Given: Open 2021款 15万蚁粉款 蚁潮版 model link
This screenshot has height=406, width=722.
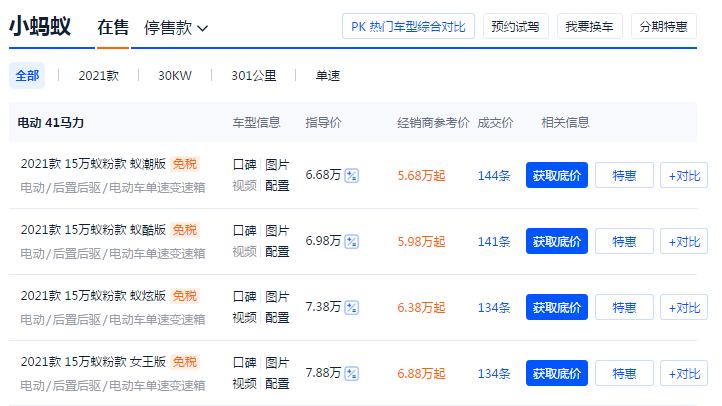Looking at the screenshot, I should coord(93,164).
